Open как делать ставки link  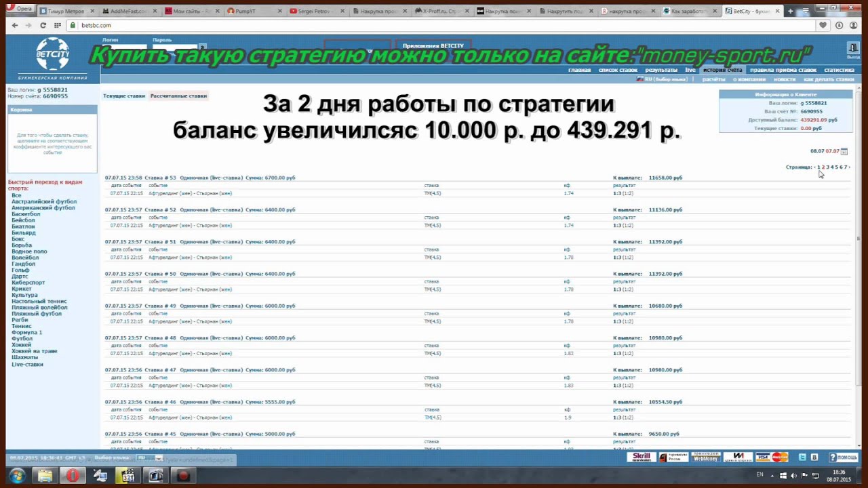coord(828,79)
